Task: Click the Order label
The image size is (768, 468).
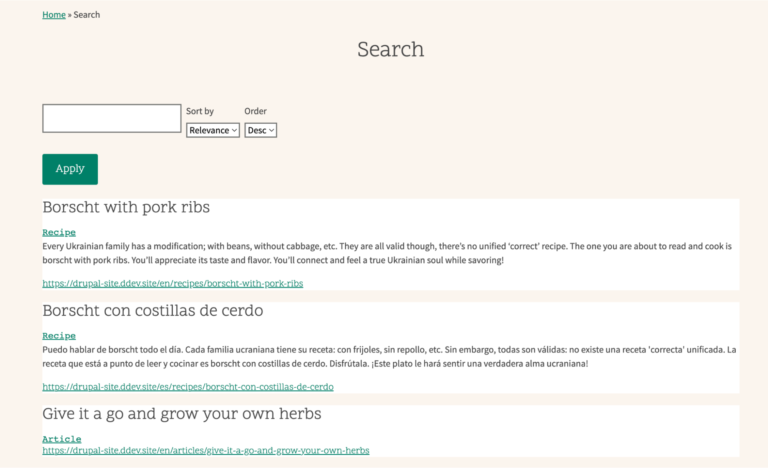Action: [x=255, y=111]
